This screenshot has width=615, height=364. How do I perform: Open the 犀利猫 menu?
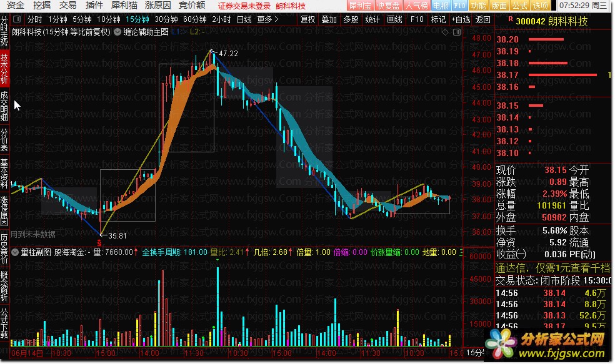tap(124, 6)
